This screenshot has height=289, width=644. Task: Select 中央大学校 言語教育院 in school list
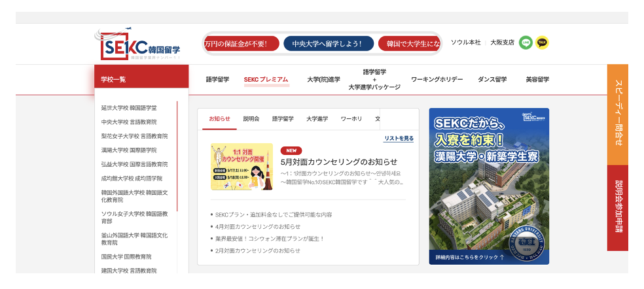pyautogui.click(x=129, y=122)
